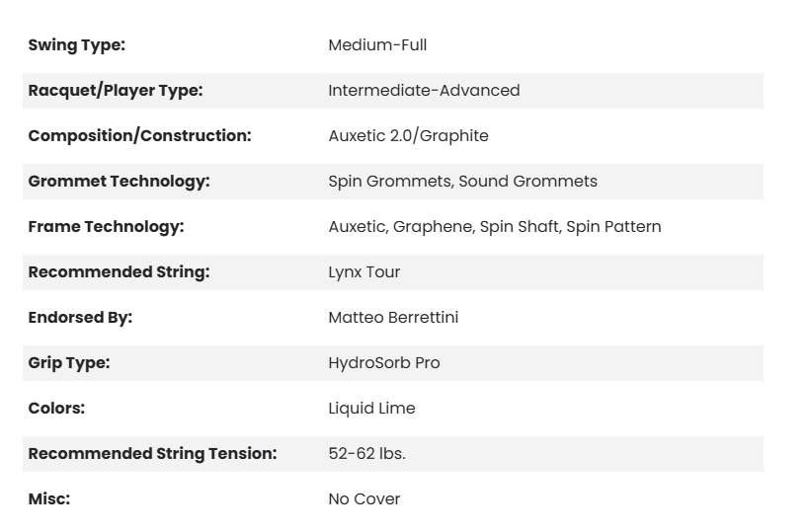Click the Grommet Technology label
Screen dimensions: 809x532
coord(119,182)
